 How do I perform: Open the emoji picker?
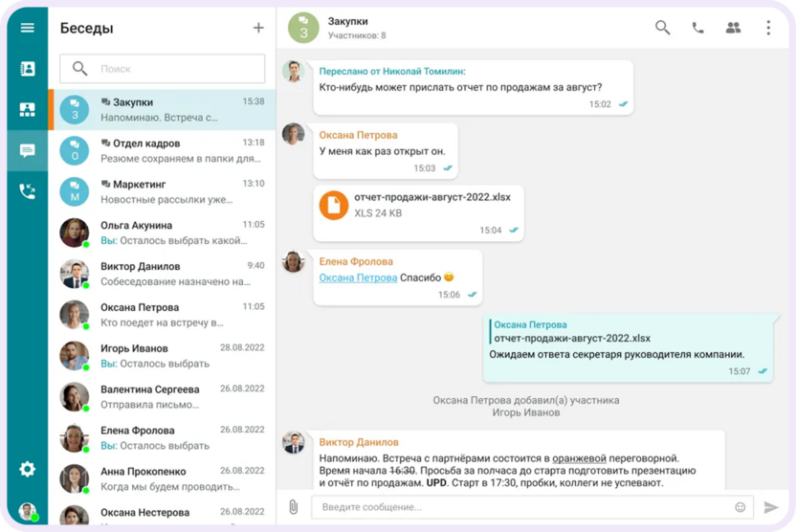[741, 506]
